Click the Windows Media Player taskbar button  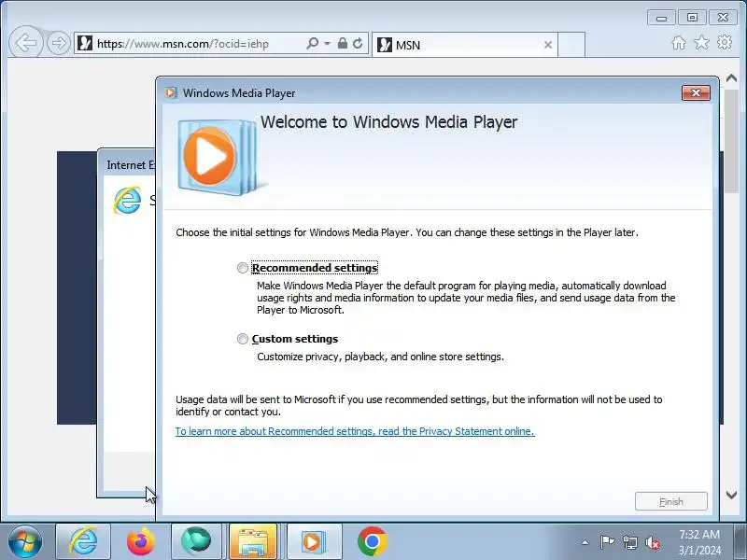point(313,541)
